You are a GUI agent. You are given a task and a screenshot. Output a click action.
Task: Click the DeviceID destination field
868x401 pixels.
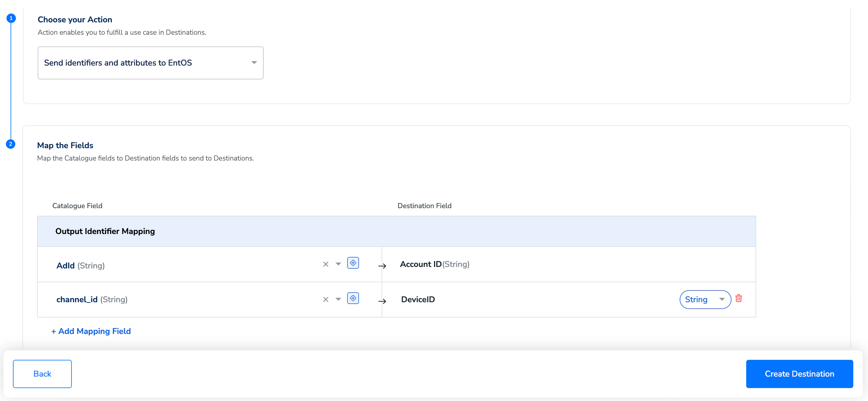pos(418,299)
